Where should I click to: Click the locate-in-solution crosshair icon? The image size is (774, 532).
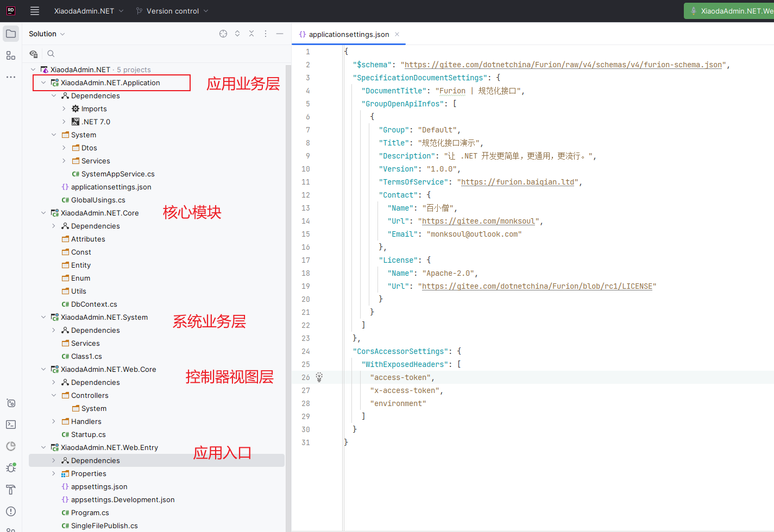pos(223,34)
